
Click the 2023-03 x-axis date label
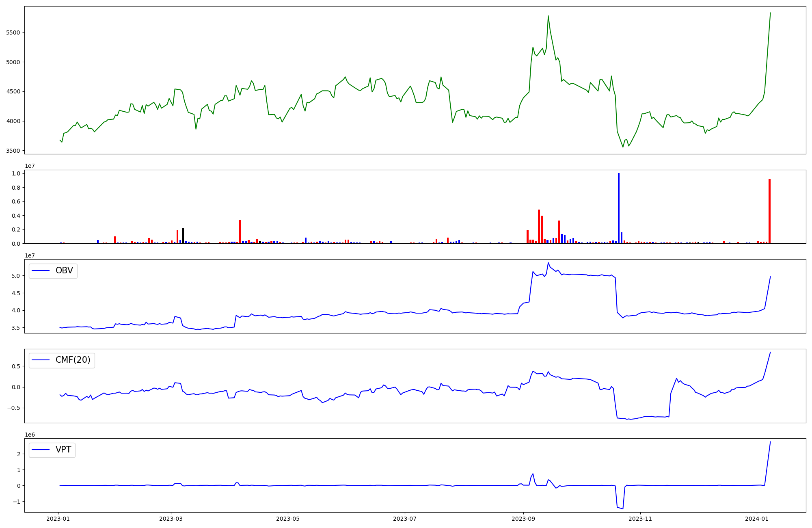(171, 519)
